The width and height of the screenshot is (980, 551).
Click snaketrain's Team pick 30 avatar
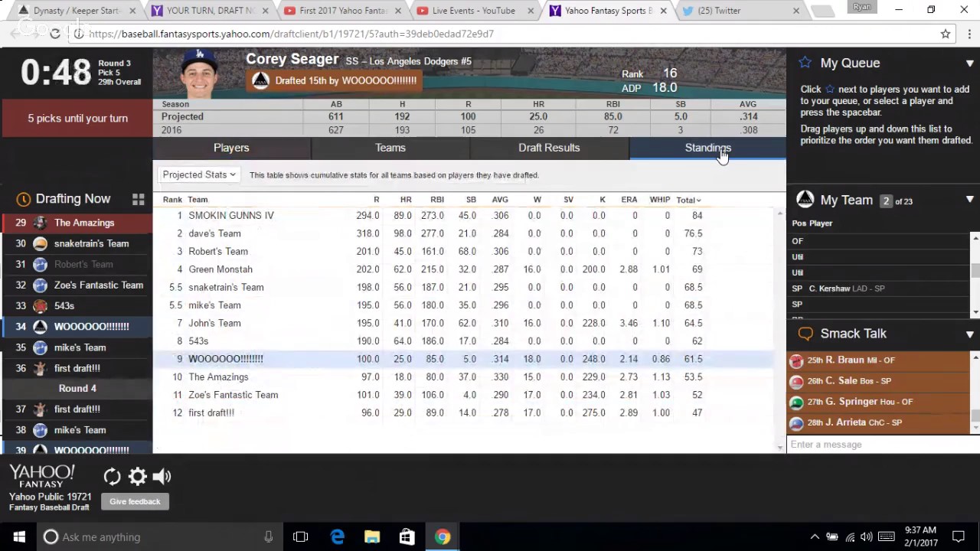pos(40,243)
